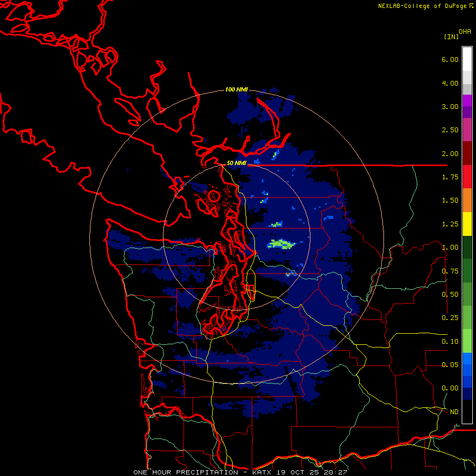Select the 0.75 legend value
The height and width of the screenshot is (476, 476).
[x=450, y=271]
